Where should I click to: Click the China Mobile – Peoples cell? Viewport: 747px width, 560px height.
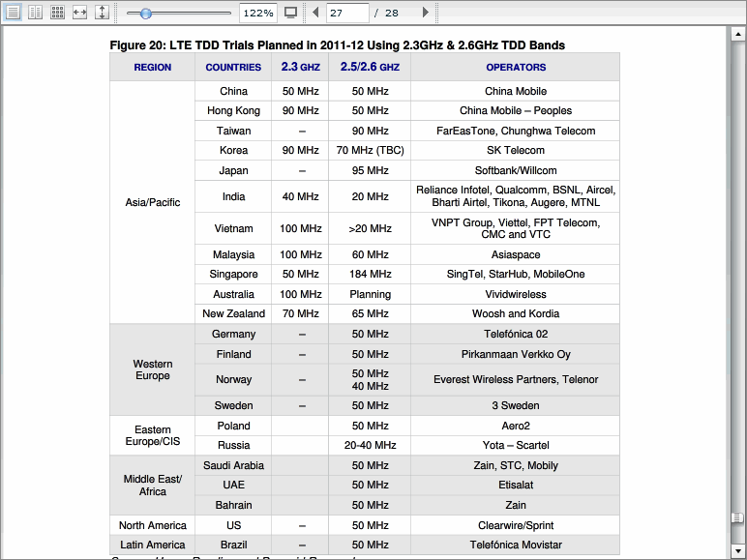[x=516, y=110]
